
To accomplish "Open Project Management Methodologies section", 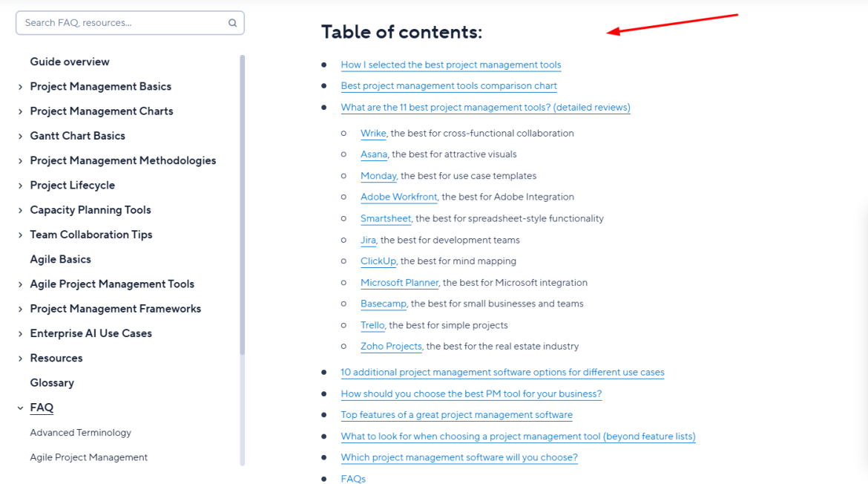I will (123, 160).
